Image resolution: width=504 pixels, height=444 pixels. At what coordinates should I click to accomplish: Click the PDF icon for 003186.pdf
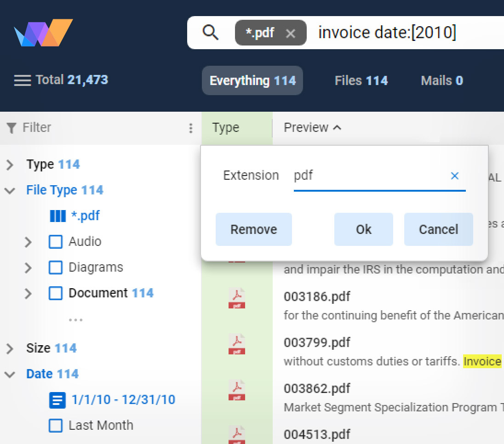(237, 298)
